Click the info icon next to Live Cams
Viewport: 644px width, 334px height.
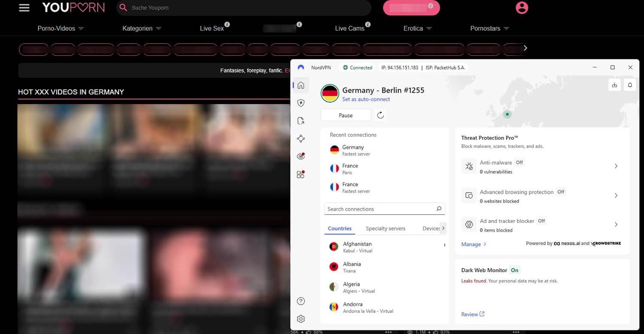click(368, 24)
